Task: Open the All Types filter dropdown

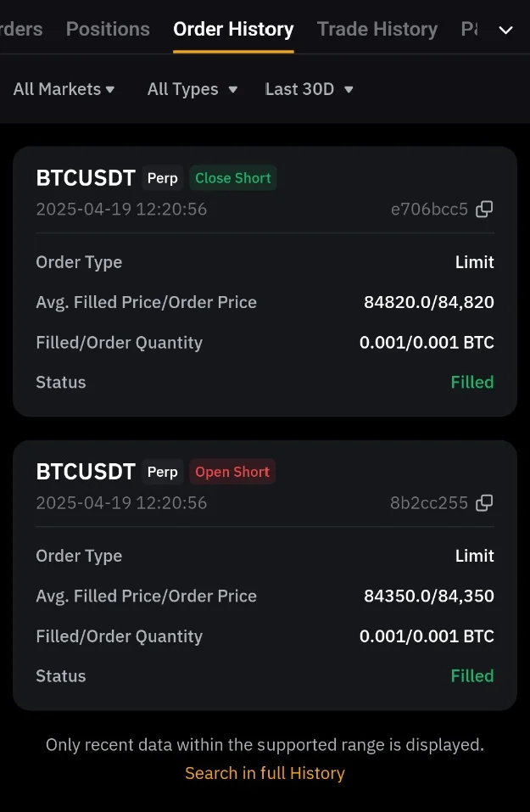Action: click(192, 89)
